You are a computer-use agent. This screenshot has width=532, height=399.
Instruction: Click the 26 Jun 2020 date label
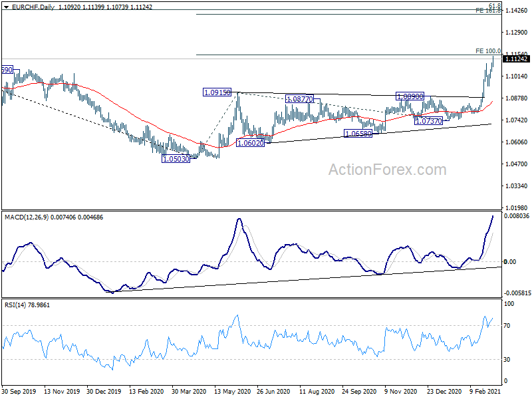pyautogui.click(x=273, y=391)
